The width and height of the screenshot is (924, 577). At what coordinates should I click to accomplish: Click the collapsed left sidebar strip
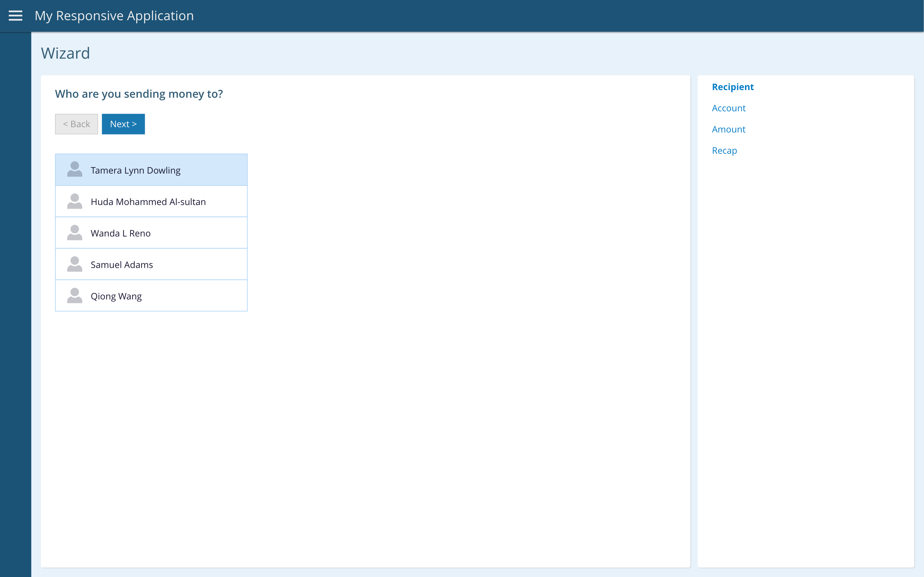[15, 305]
